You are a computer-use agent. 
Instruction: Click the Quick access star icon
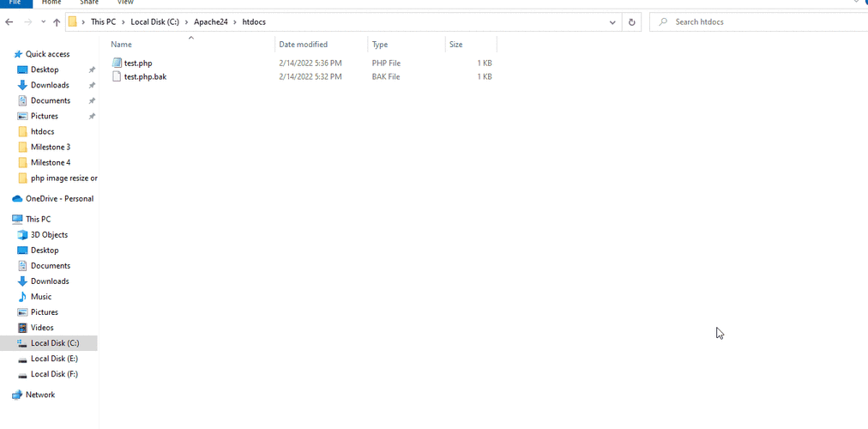(18, 54)
